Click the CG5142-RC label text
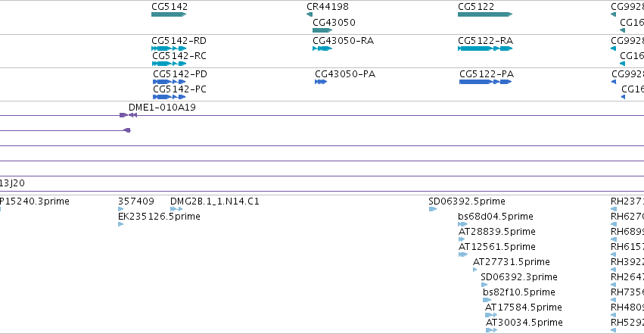 pyautogui.click(x=179, y=56)
